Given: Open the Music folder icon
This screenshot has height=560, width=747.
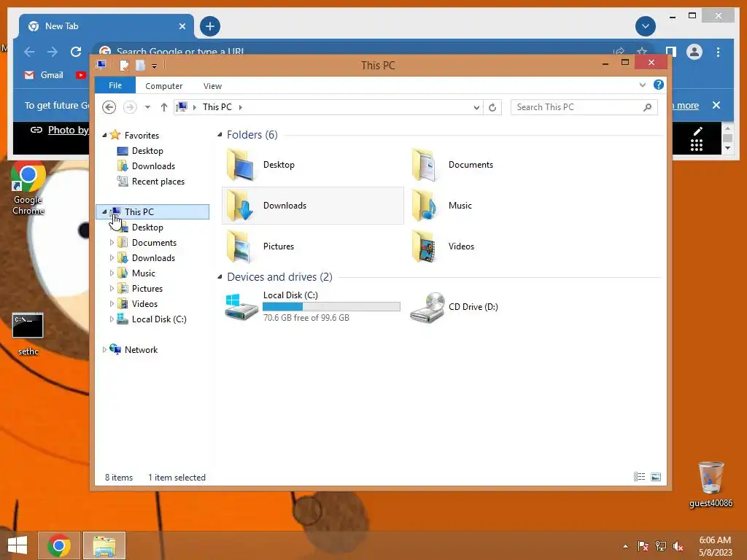Looking at the screenshot, I should 424,206.
